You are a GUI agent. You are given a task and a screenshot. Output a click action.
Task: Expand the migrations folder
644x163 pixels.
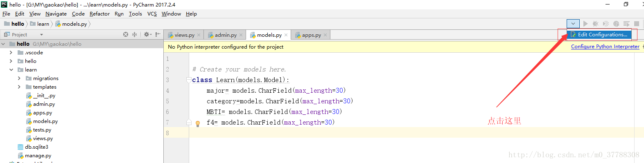coord(19,78)
